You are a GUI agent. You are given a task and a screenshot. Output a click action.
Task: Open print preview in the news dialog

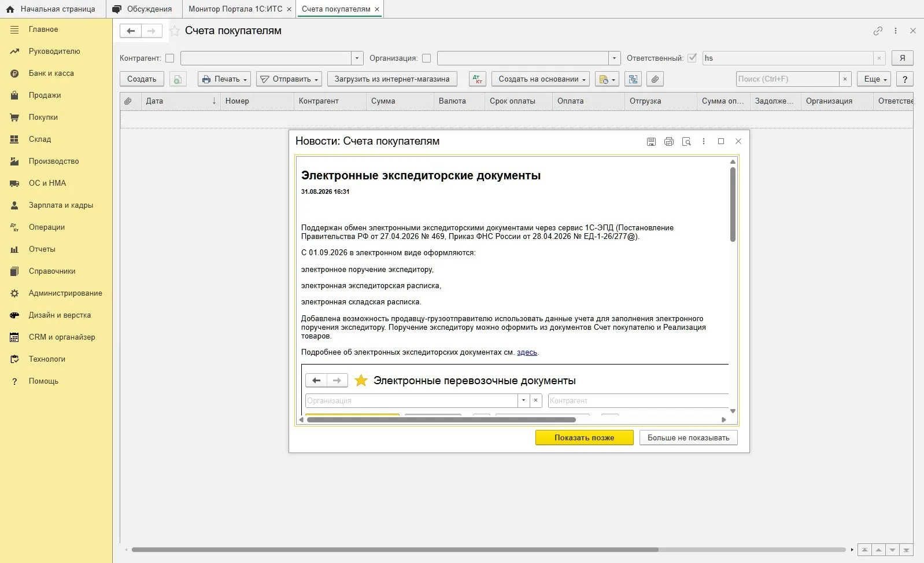coord(686,141)
